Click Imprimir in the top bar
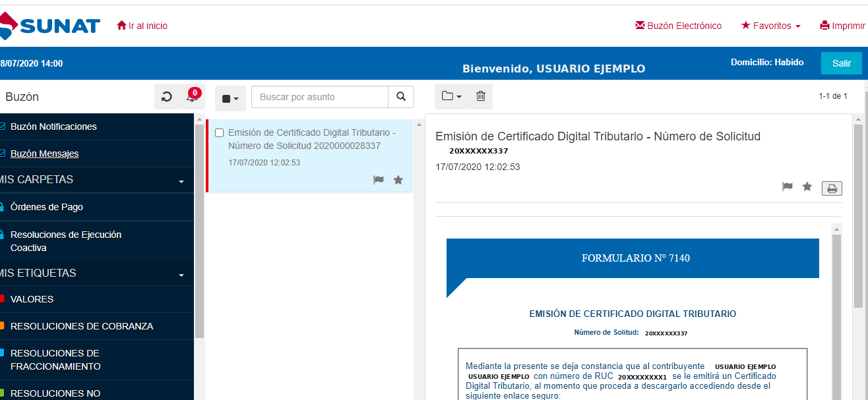The image size is (868, 400). [x=842, y=26]
